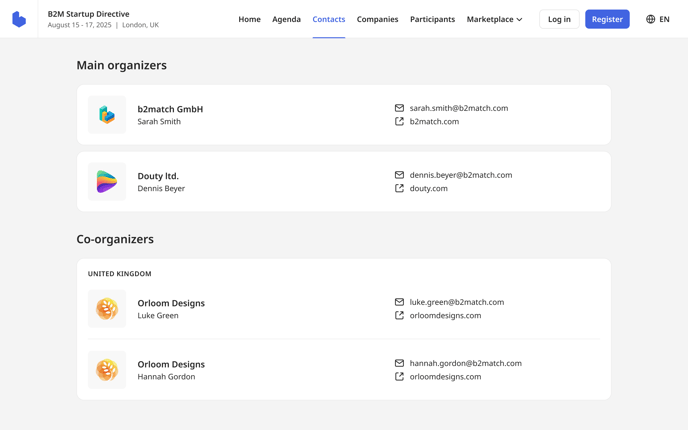
Task: Open the dennis.beyer@b2match.com email link
Action: pyautogui.click(x=460, y=175)
